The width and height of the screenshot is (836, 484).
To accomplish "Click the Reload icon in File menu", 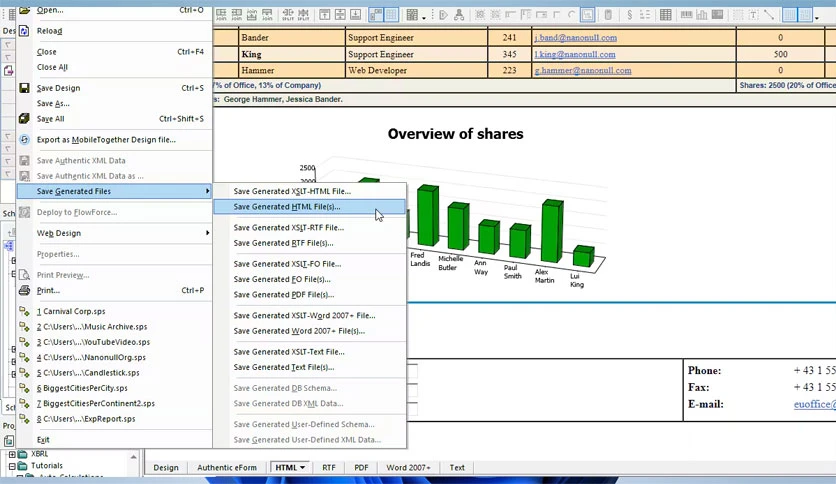I will [x=24, y=31].
